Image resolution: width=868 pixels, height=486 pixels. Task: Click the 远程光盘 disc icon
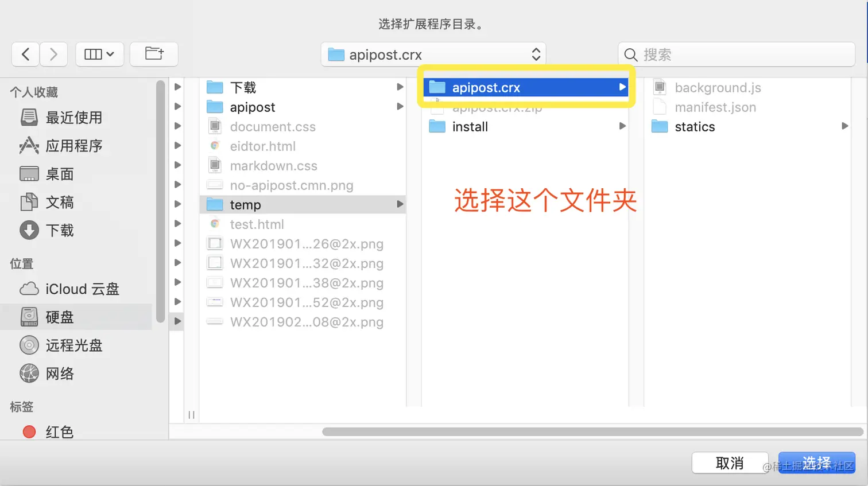pos(29,345)
